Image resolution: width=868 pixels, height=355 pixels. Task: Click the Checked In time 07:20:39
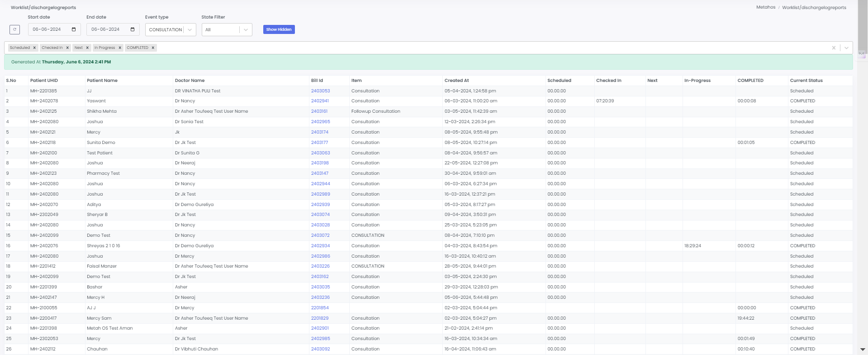pos(605,101)
